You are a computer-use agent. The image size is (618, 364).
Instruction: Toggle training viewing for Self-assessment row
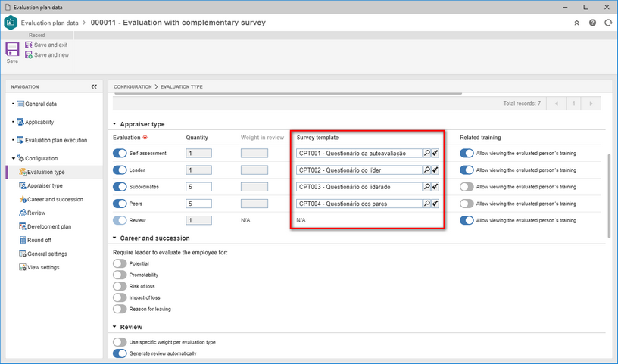click(x=467, y=153)
